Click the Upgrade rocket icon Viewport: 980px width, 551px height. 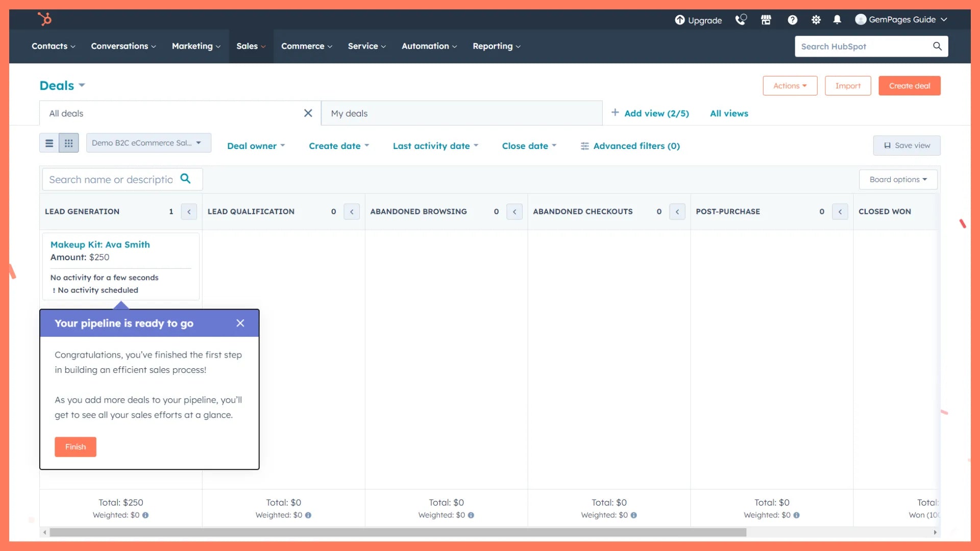[679, 19]
